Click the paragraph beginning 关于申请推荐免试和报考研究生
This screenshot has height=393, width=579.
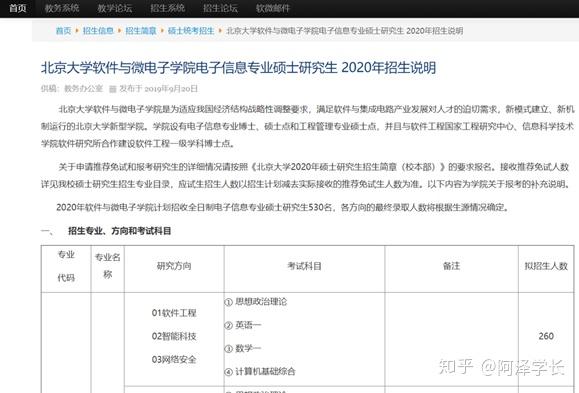pyautogui.click(x=307, y=175)
